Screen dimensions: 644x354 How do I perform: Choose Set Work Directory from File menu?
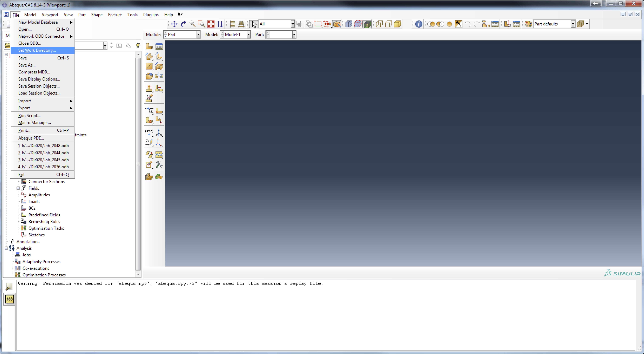point(37,50)
